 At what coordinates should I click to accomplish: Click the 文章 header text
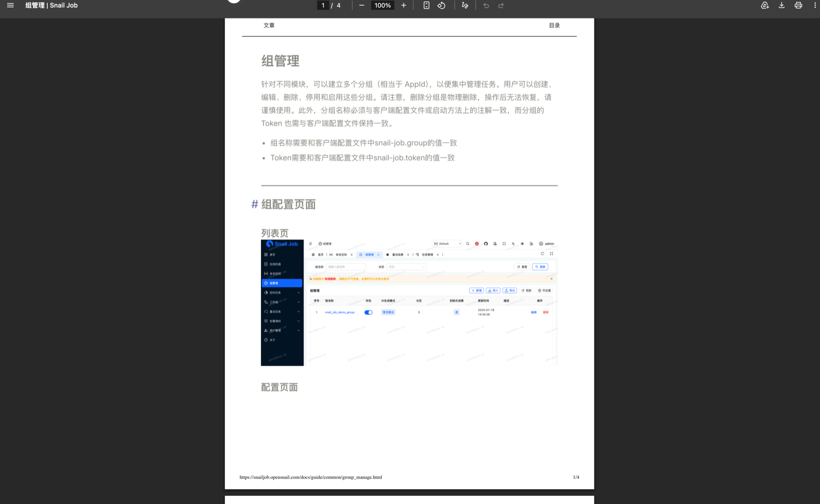[x=269, y=26]
